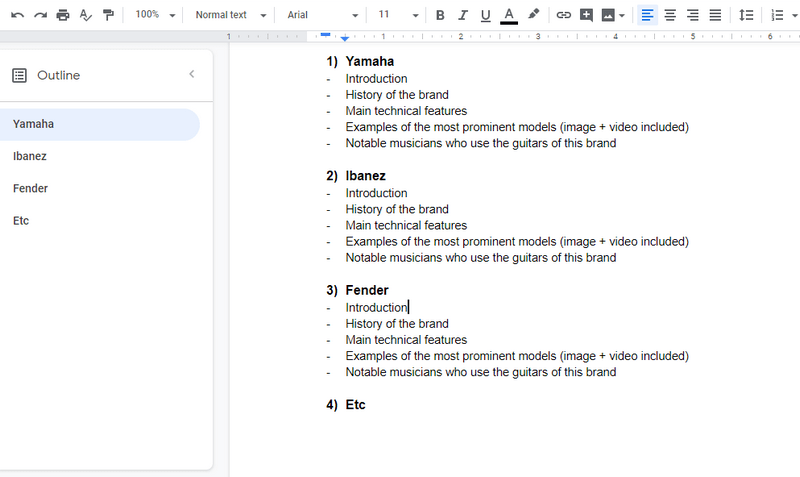Click the Redo arrow icon
Screen dimensions: 800x477
40,15
